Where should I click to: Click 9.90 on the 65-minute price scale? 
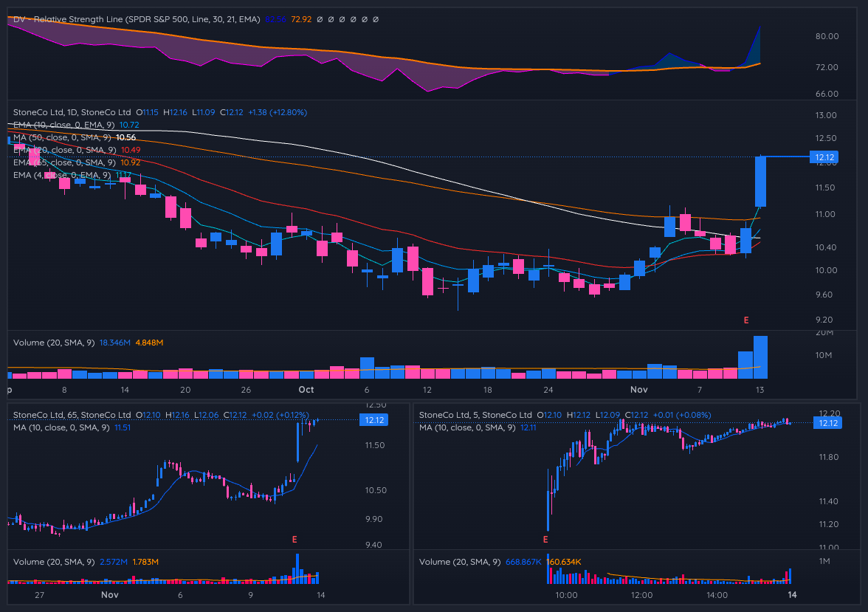point(373,519)
